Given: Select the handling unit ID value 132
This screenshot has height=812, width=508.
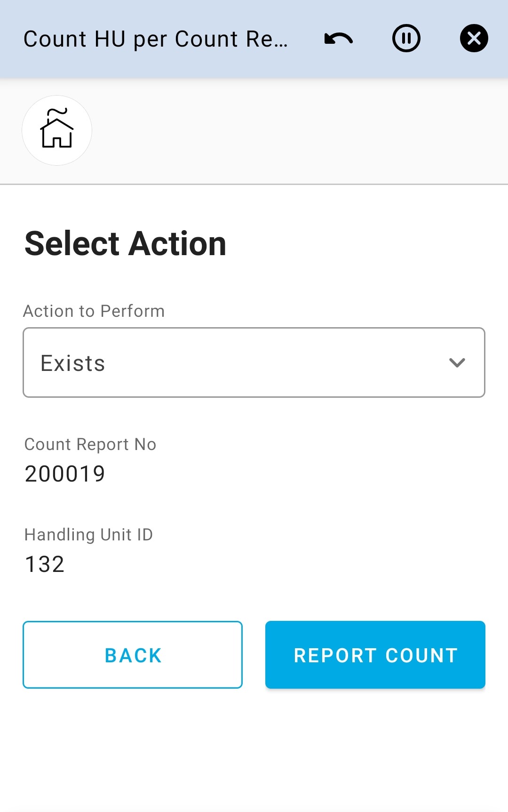Looking at the screenshot, I should pos(45,564).
